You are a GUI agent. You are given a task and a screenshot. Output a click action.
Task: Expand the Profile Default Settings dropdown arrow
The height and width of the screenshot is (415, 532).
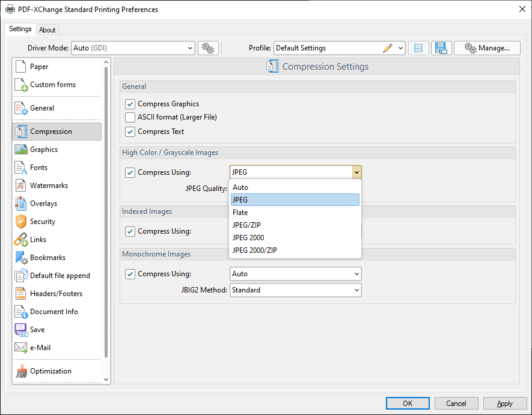tap(400, 48)
